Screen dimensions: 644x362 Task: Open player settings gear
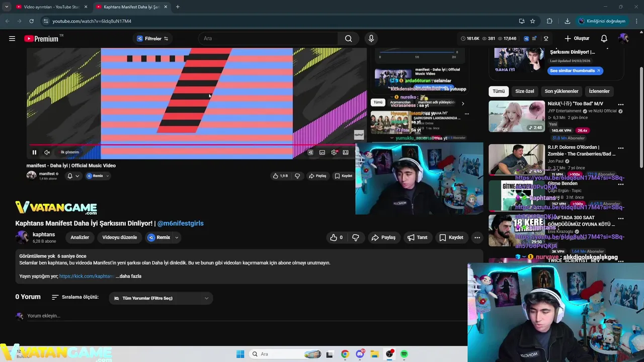tap(334, 152)
